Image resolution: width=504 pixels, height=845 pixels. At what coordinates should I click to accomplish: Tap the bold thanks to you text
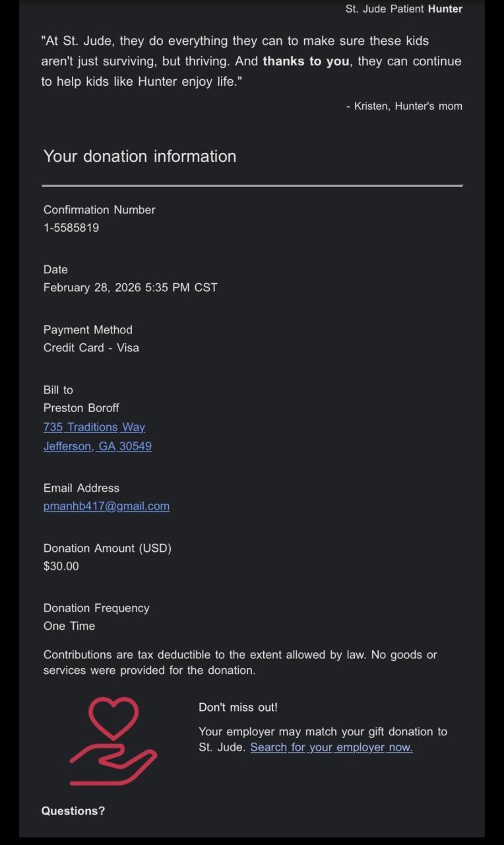click(x=306, y=61)
